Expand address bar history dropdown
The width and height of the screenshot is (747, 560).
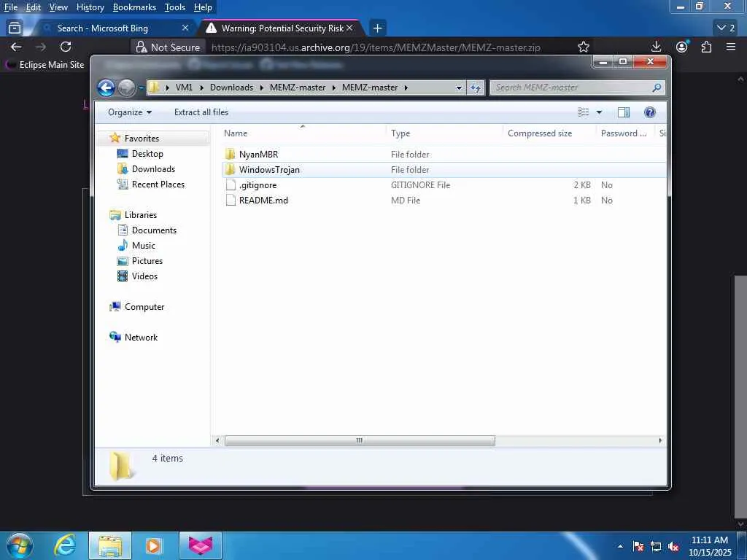(459, 87)
